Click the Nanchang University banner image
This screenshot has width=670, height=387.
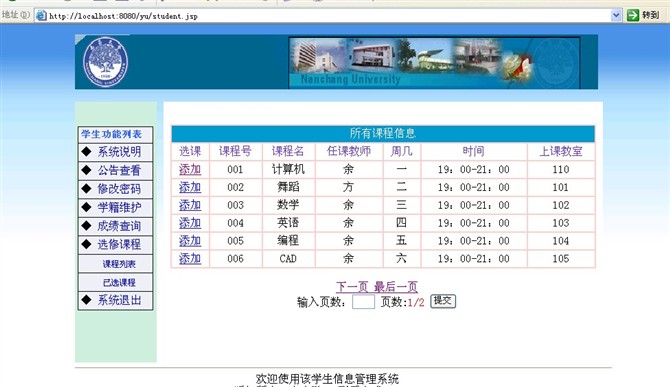click(x=434, y=63)
